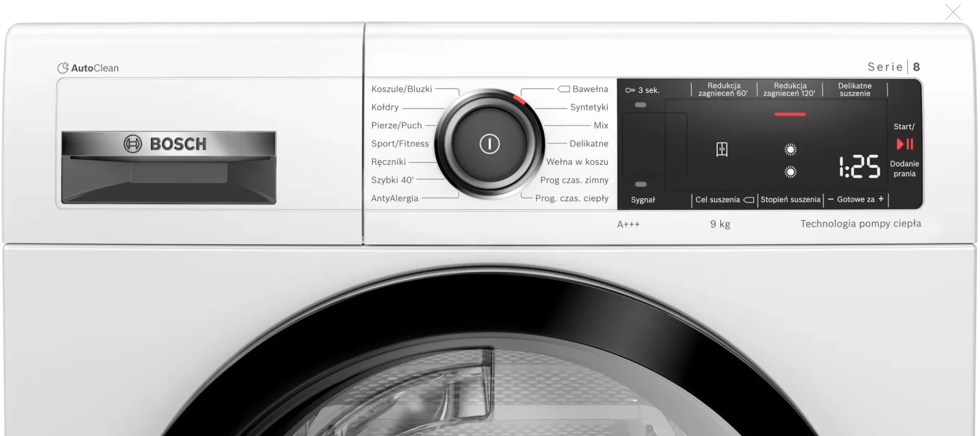Click the BOSCH drawer handle
This screenshot has width=980, height=436.
pyautogui.click(x=169, y=167)
